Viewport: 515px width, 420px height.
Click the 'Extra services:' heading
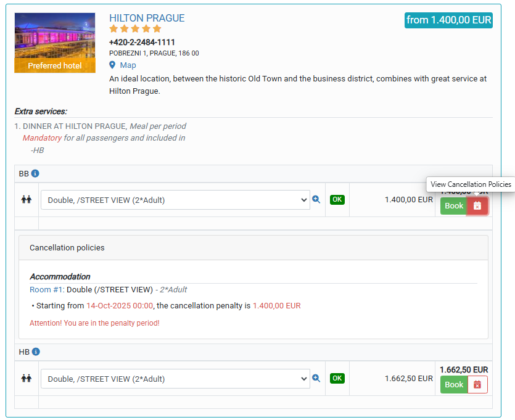pos(41,111)
